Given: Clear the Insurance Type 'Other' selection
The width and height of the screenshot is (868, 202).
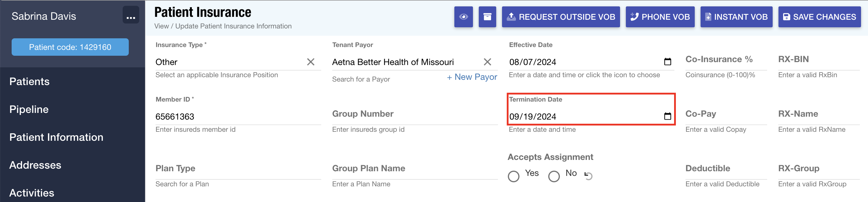Looking at the screenshot, I should pos(311,62).
